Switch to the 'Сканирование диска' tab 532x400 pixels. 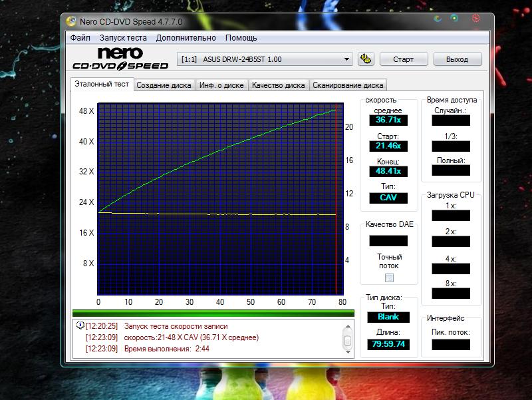pos(348,85)
